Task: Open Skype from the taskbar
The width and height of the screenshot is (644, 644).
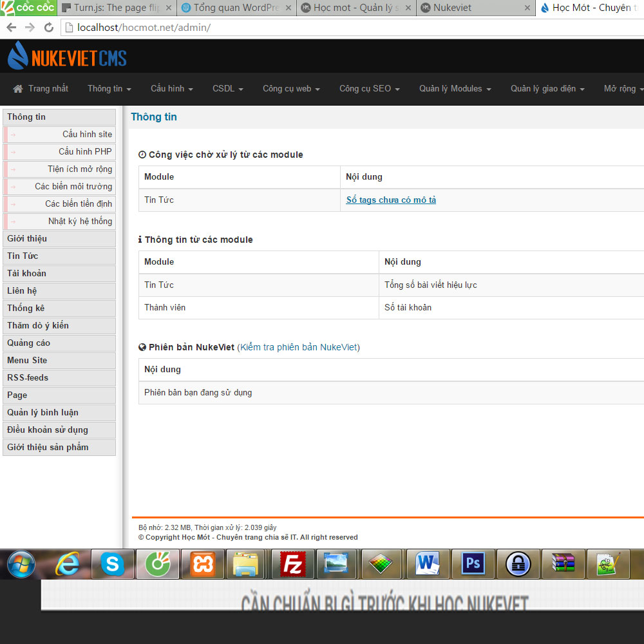Action: coord(112,564)
